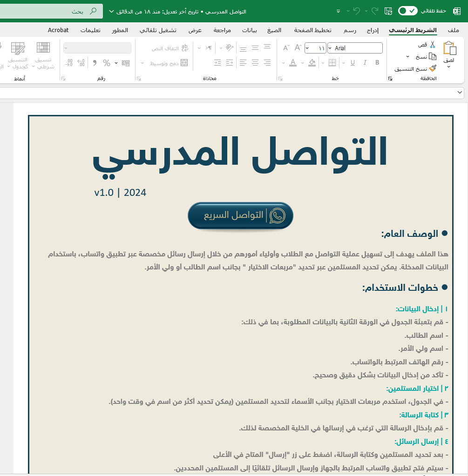Image resolution: width=468 pixels, height=476 pixels.
Task: Open the number format combo box
Action: [x=97, y=48]
